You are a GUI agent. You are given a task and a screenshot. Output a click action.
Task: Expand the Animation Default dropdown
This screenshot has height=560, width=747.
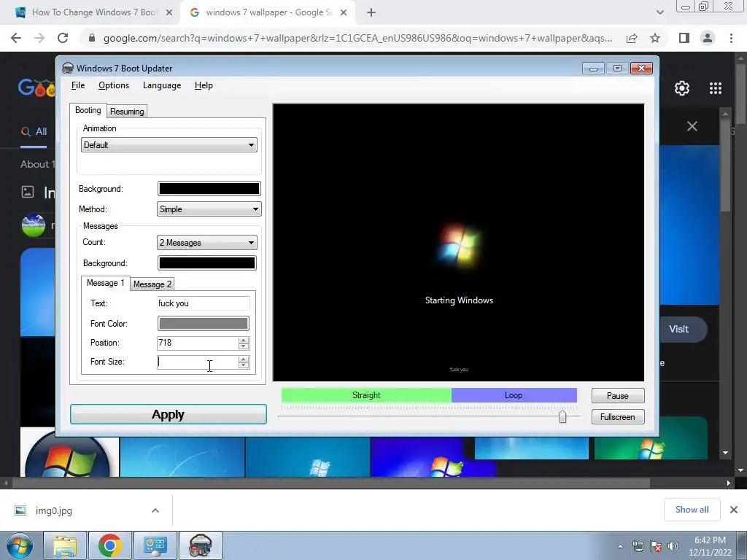click(x=169, y=145)
